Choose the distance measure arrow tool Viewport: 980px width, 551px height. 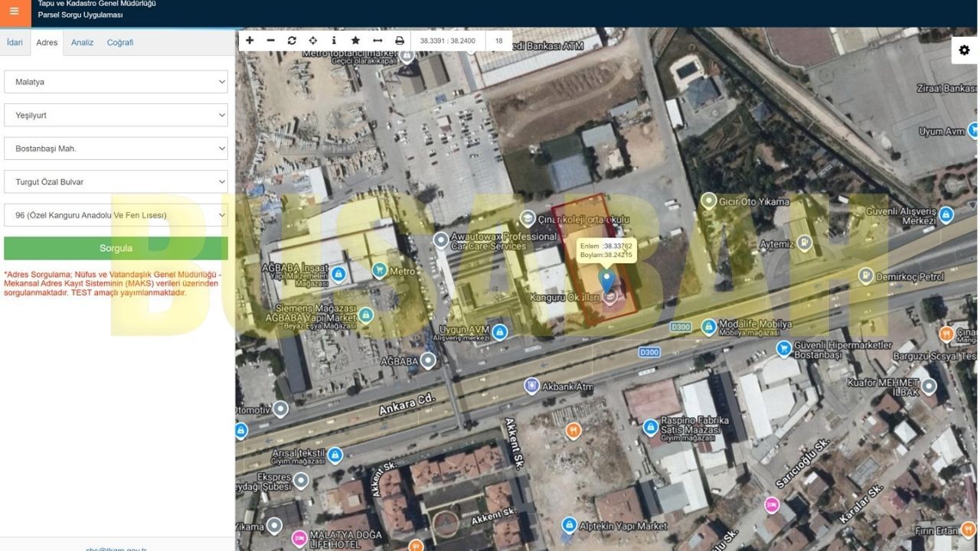click(377, 41)
